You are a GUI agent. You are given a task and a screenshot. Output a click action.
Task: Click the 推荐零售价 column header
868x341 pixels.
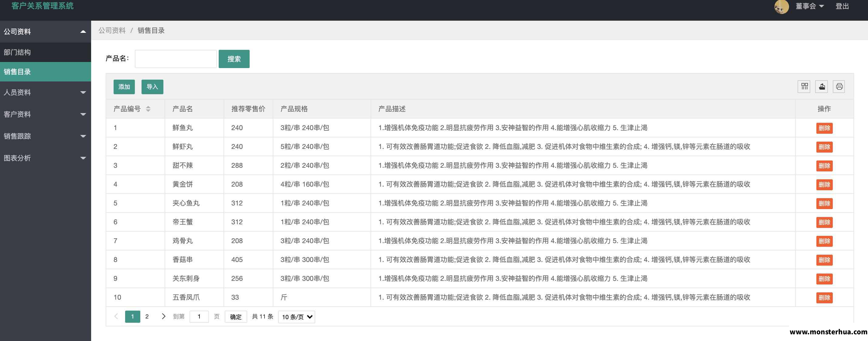click(248, 109)
